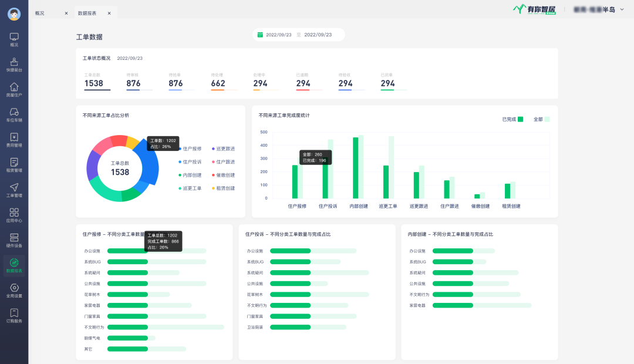Select the 待抢单 876 status item
Screen dimensions: 634x364
point(181,81)
